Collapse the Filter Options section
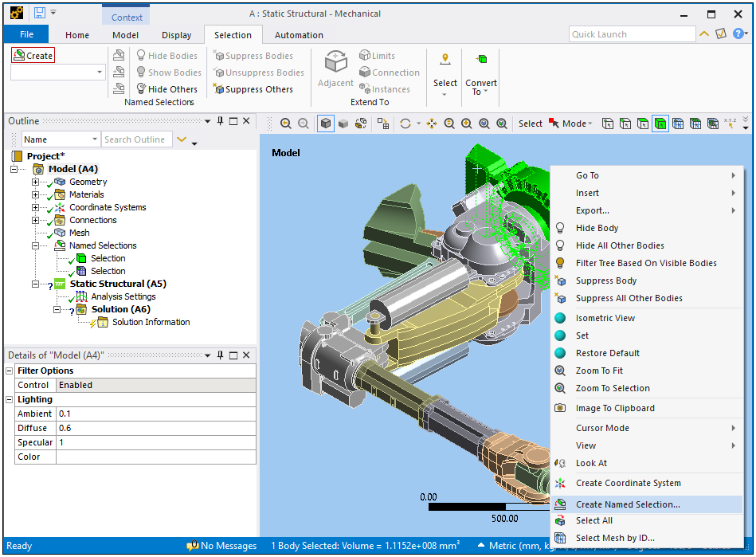756x557 pixels. 10,371
